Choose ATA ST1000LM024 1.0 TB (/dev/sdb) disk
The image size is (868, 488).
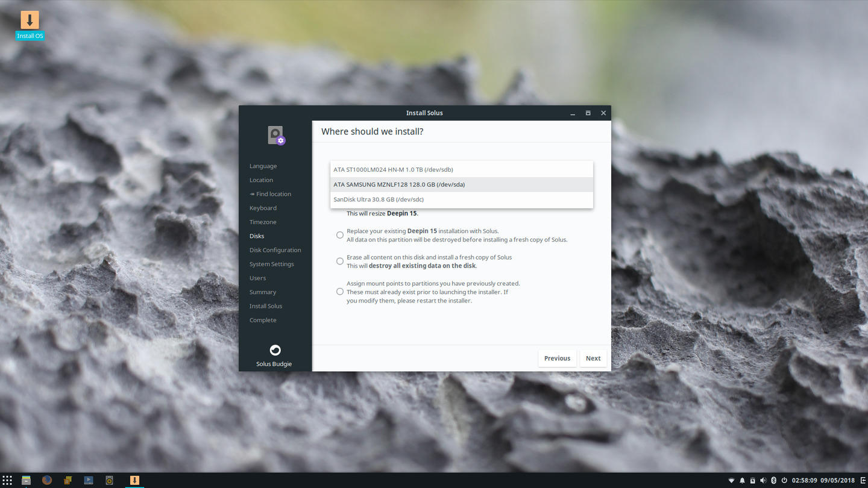click(462, 169)
